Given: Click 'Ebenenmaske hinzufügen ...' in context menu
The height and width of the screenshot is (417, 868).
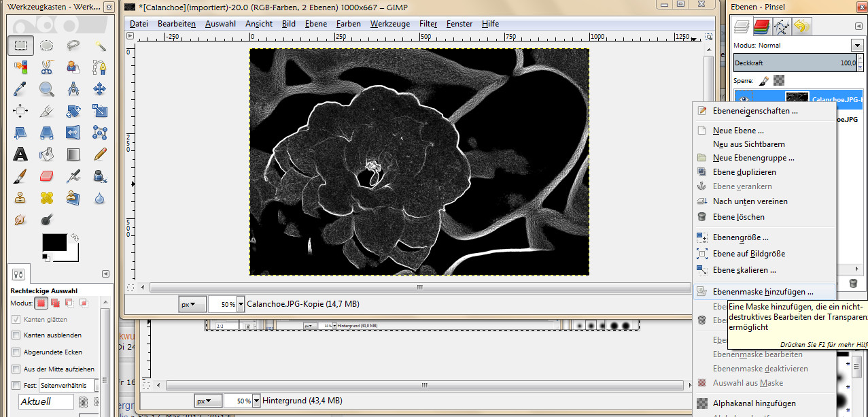Looking at the screenshot, I should (x=763, y=292).
